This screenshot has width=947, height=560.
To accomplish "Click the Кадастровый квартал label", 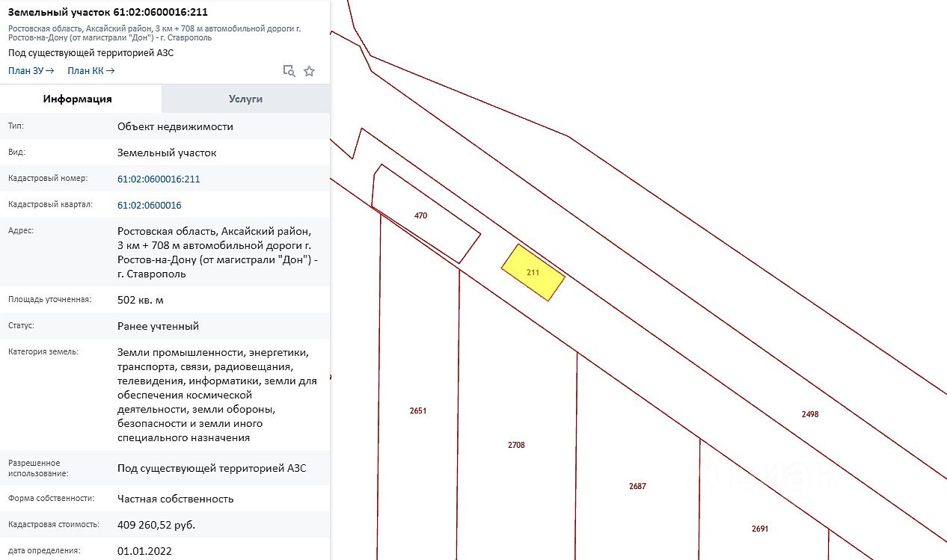I will point(50,206).
